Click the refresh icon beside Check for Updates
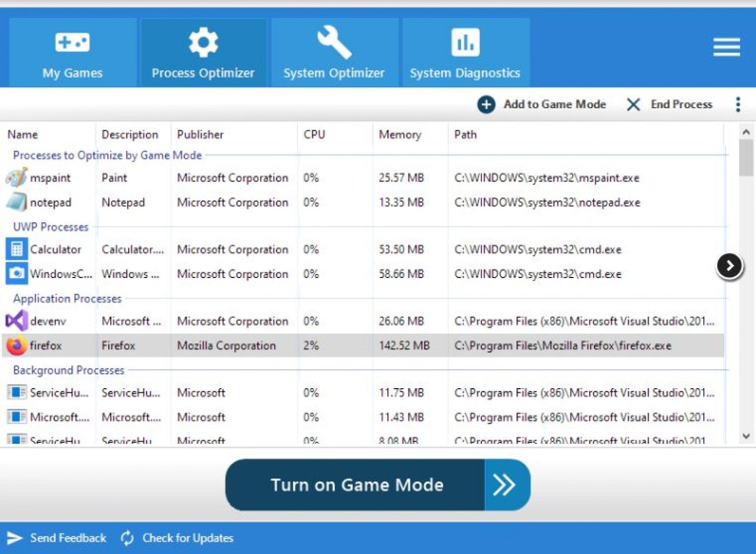This screenshot has width=756, height=554. click(x=126, y=538)
